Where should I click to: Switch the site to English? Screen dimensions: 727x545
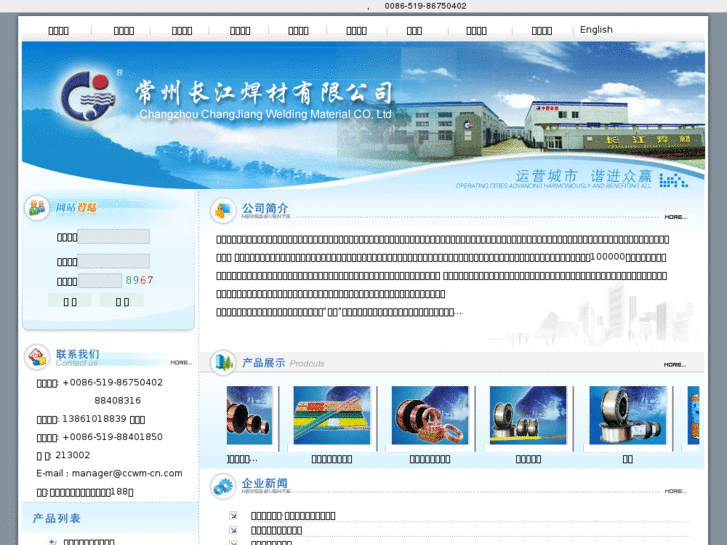point(596,30)
